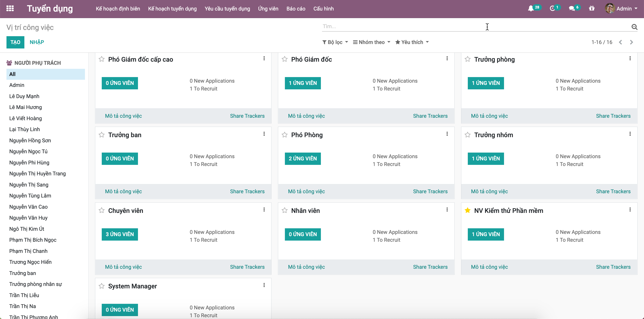Screen dimensions: 644x319
Task: Open the apps grid menu icon
Action: pos(10,8)
